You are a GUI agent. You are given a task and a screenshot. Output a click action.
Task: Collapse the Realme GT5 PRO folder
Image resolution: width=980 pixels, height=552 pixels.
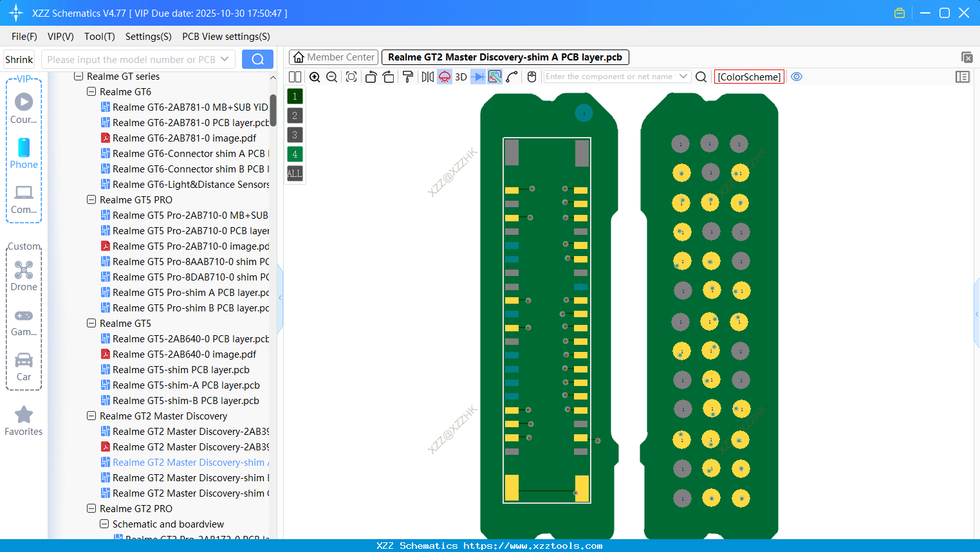(x=91, y=200)
